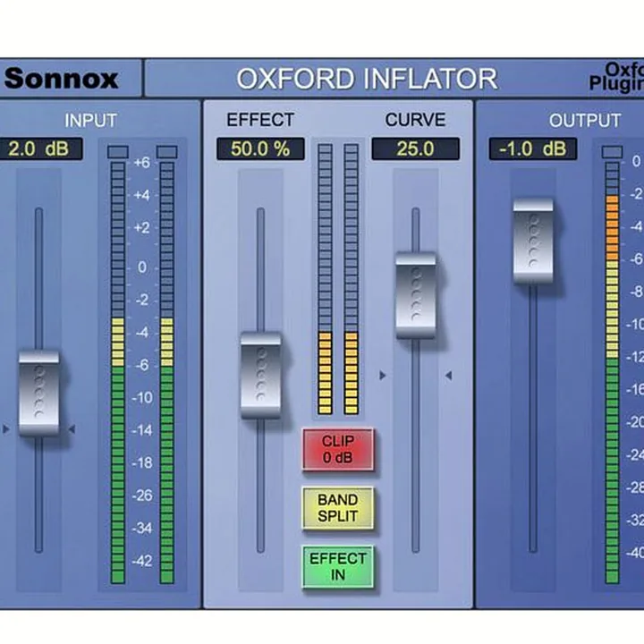Screen dimensions: 644x644
Task: Enable the BAND SPLIT button
Action: click(x=338, y=508)
